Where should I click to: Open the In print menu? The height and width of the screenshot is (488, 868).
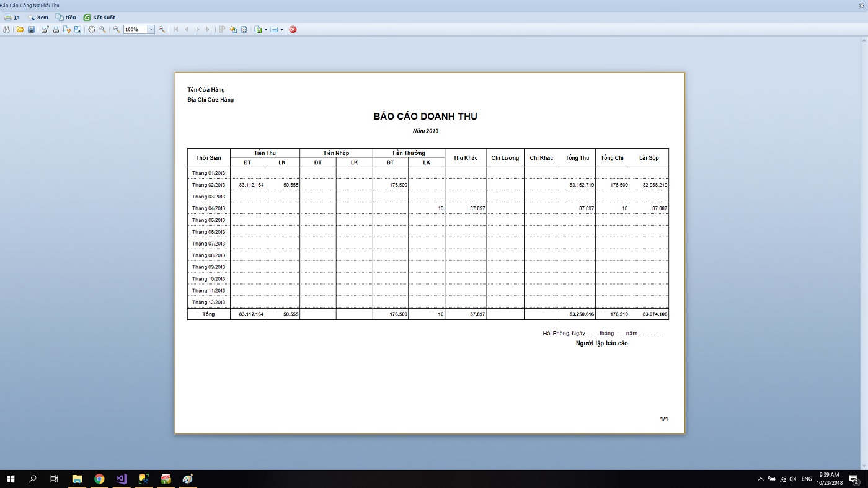coord(12,17)
